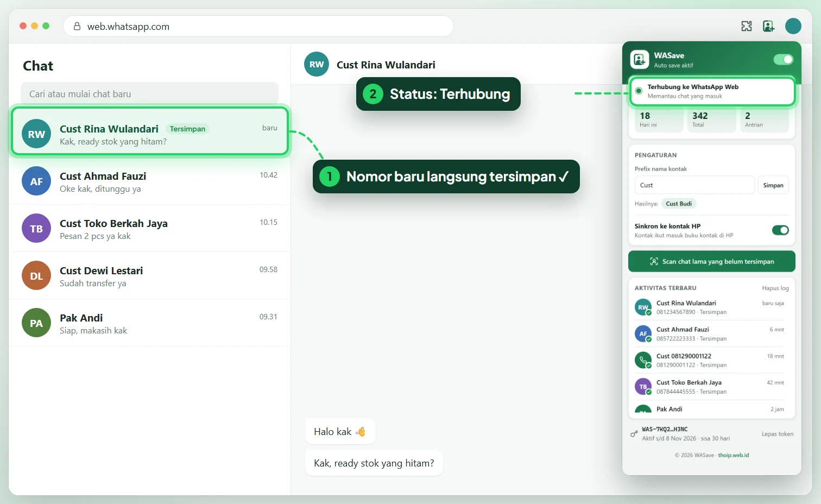This screenshot has width=821, height=504.
Task: Open the Cust Toko Berkah Jaya chat
Action: point(149,228)
